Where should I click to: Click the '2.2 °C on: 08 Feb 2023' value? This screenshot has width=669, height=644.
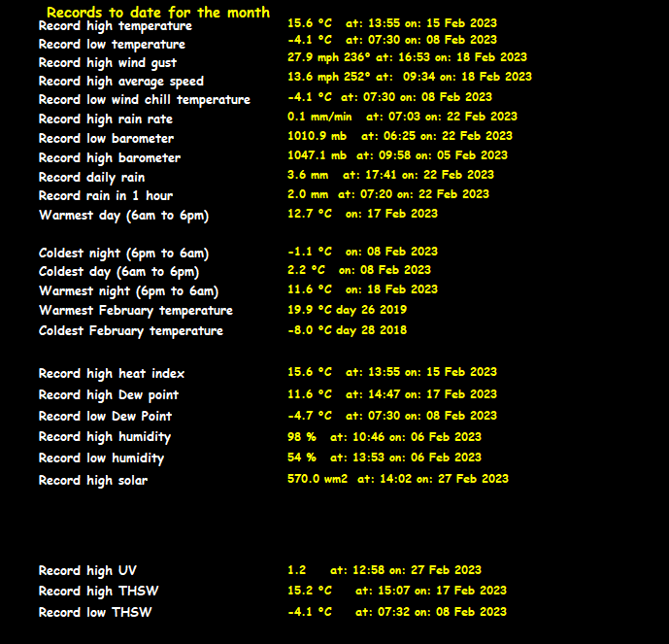pyautogui.click(x=359, y=270)
